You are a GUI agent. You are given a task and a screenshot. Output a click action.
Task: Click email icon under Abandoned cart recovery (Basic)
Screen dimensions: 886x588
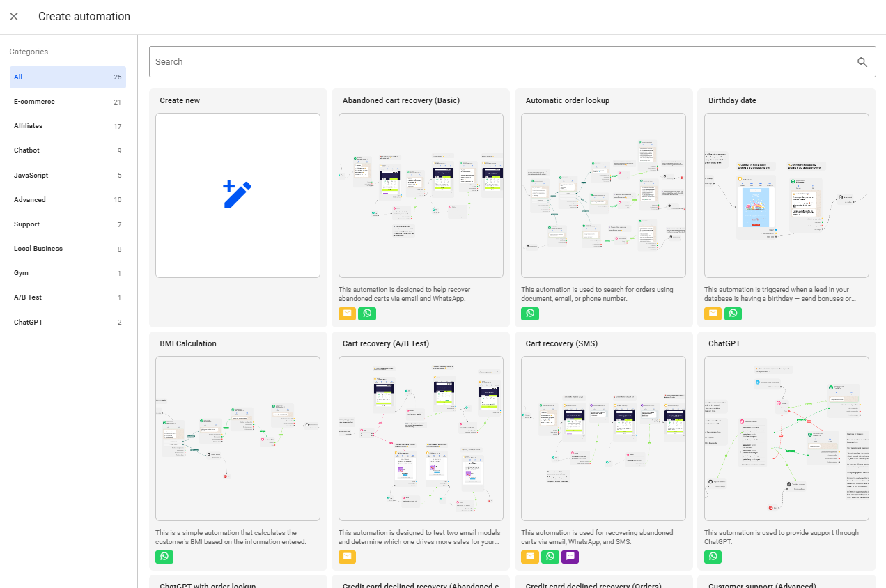tap(347, 314)
